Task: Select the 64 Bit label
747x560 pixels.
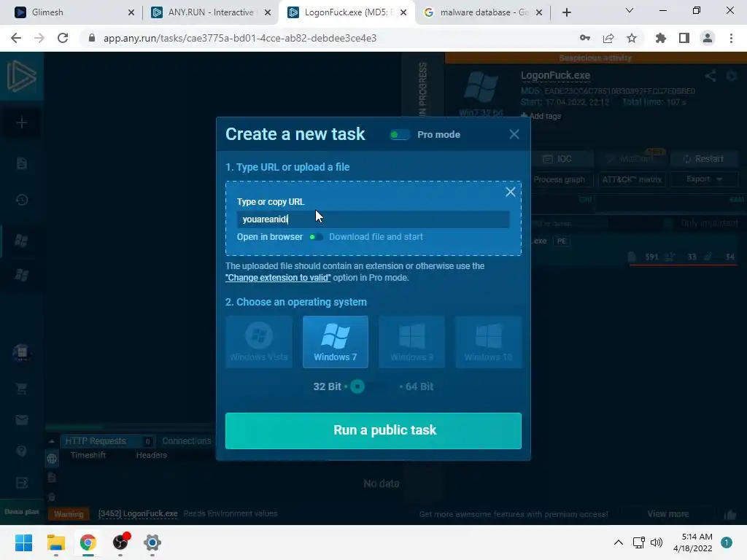Action: [419, 386]
